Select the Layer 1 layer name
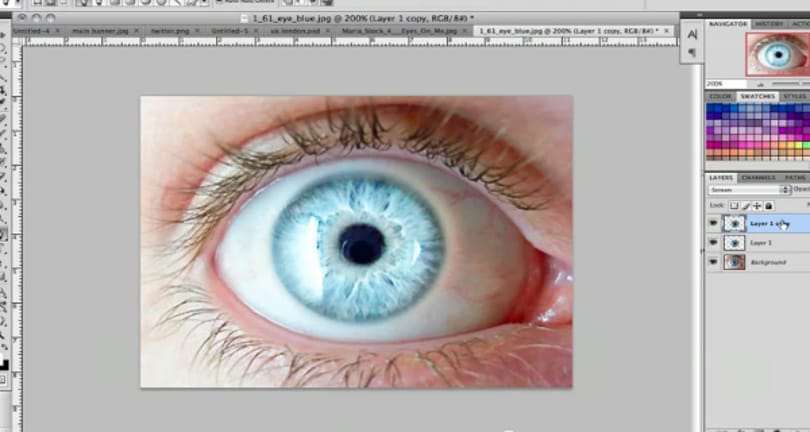Image resolution: width=810 pixels, height=432 pixels. (x=761, y=242)
